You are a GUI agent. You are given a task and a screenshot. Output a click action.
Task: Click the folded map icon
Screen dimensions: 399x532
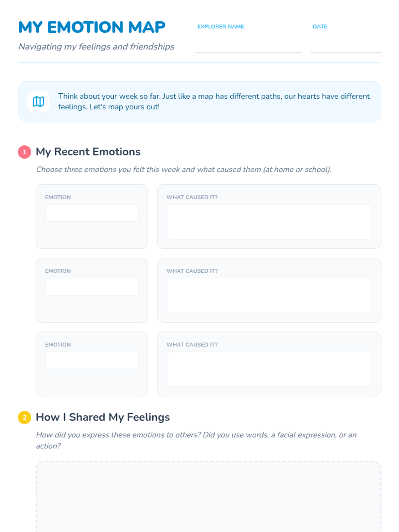[x=38, y=101]
